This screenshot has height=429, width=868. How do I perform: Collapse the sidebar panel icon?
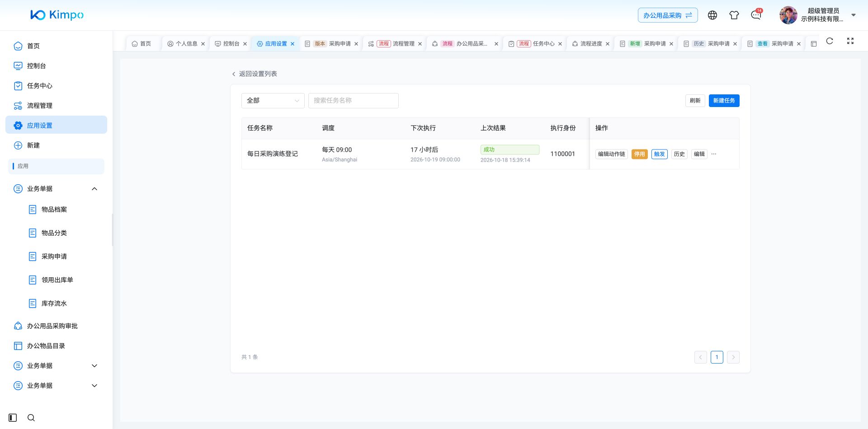(13, 418)
